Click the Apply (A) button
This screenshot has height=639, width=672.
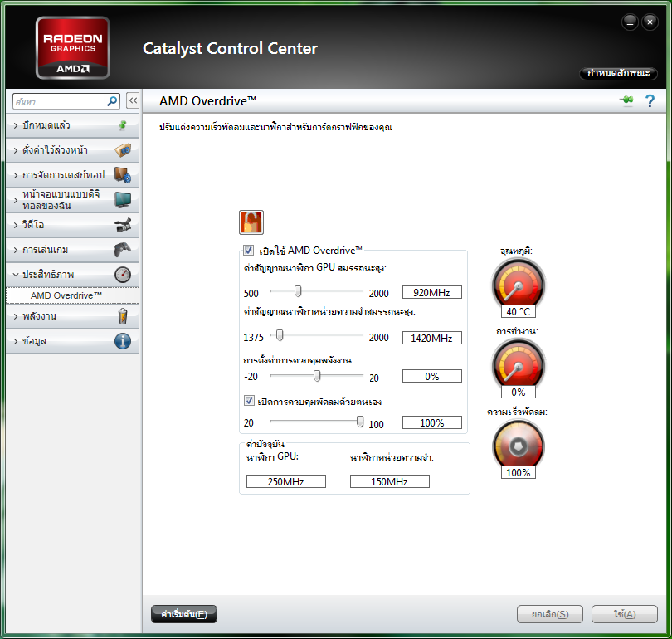pyautogui.click(x=625, y=614)
